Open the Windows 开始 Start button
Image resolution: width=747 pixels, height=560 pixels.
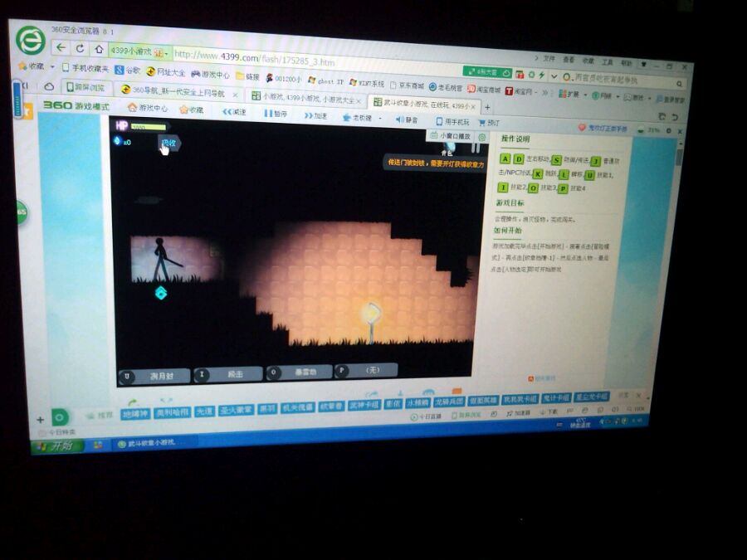click(57, 446)
